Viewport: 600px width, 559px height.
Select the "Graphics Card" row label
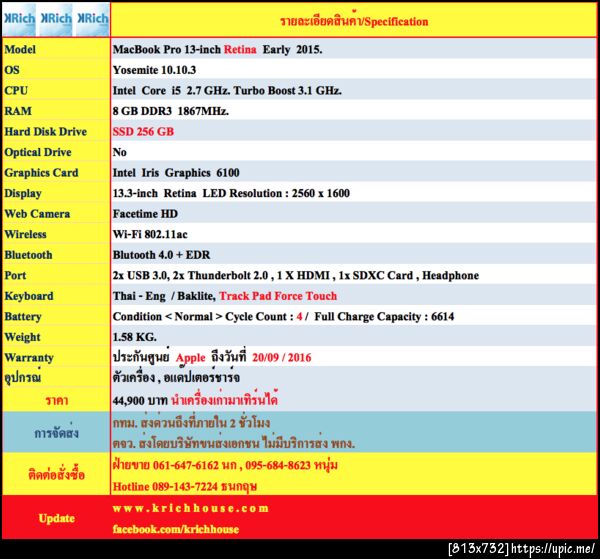(x=41, y=173)
